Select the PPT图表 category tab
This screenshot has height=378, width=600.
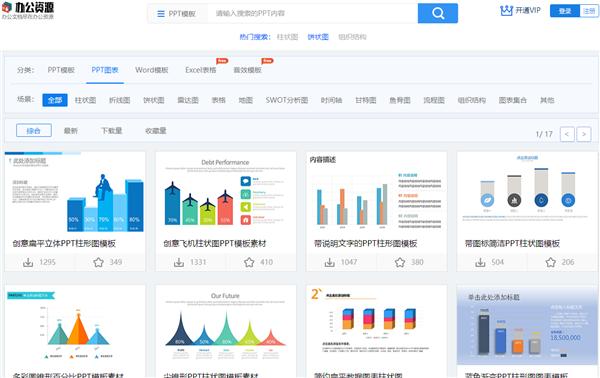tap(105, 70)
